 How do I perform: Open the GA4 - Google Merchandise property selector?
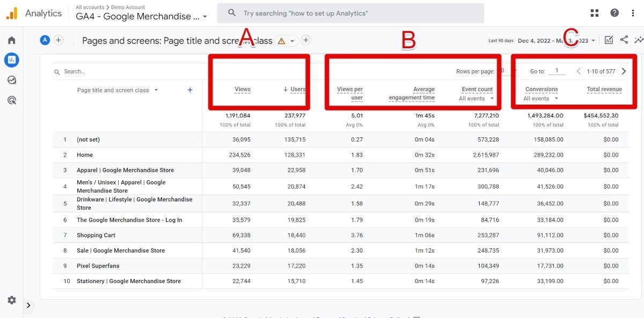click(142, 17)
